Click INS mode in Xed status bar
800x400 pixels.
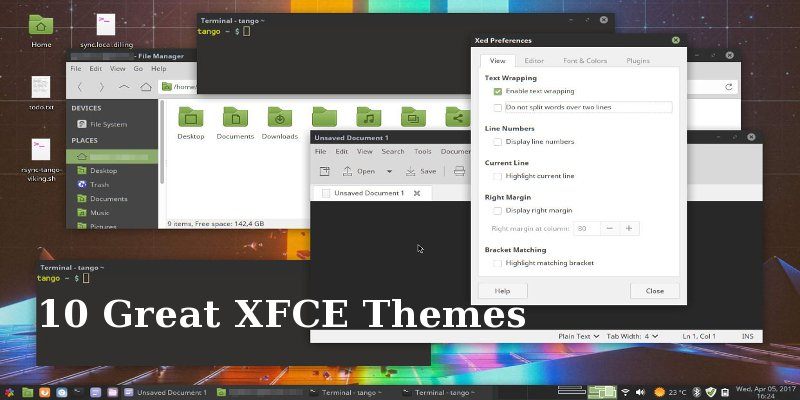747,336
